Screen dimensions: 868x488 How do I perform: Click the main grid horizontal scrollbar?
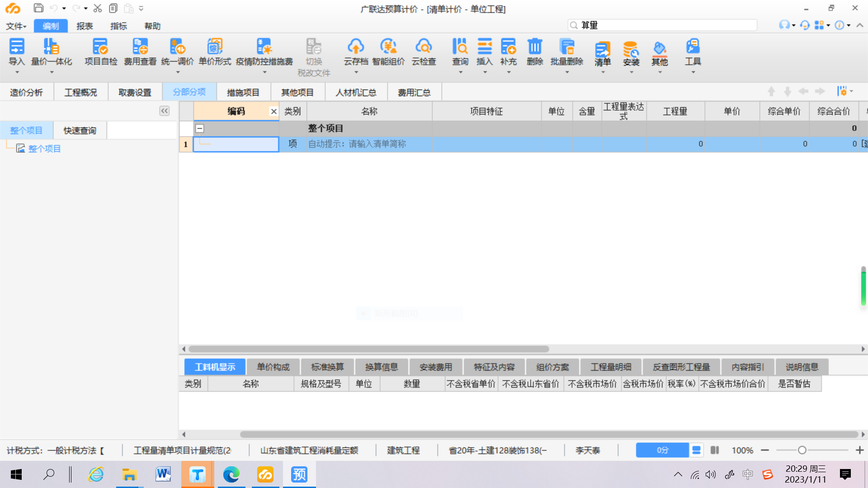point(369,349)
